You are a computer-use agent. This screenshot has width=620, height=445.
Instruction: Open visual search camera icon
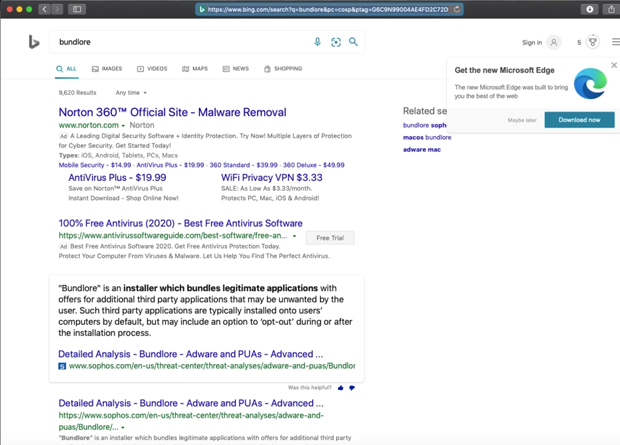[336, 42]
